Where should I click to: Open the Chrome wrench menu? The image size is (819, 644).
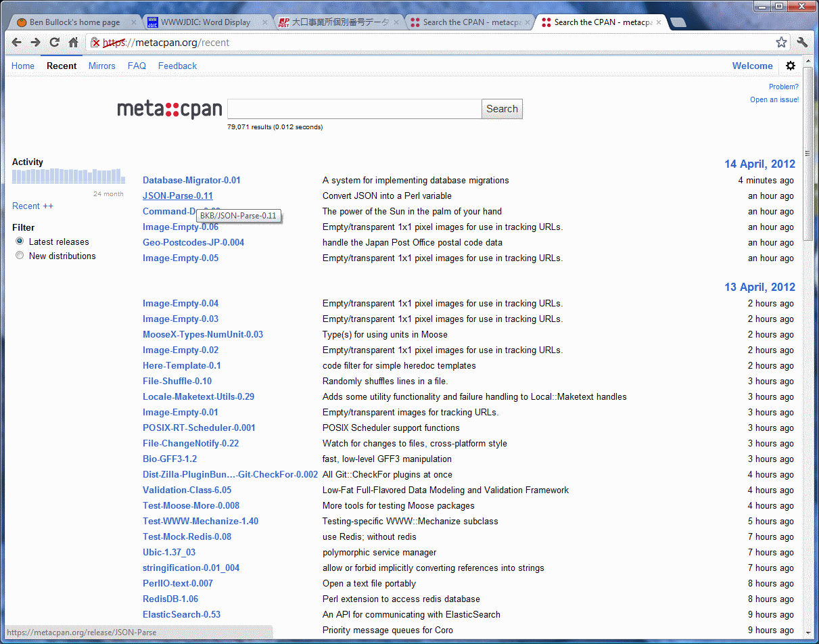[803, 42]
